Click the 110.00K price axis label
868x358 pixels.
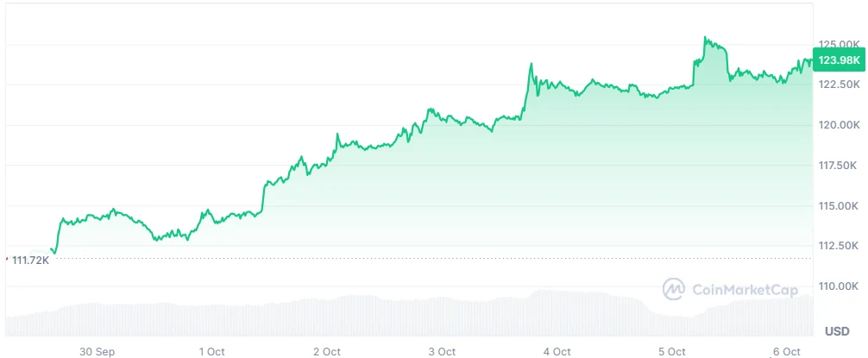pos(838,286)
